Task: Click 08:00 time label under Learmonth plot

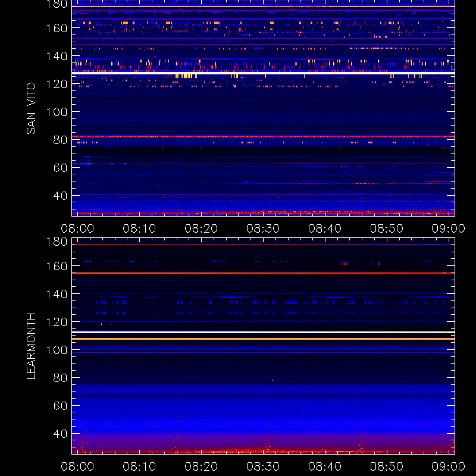Action: [x=77, y=466]
